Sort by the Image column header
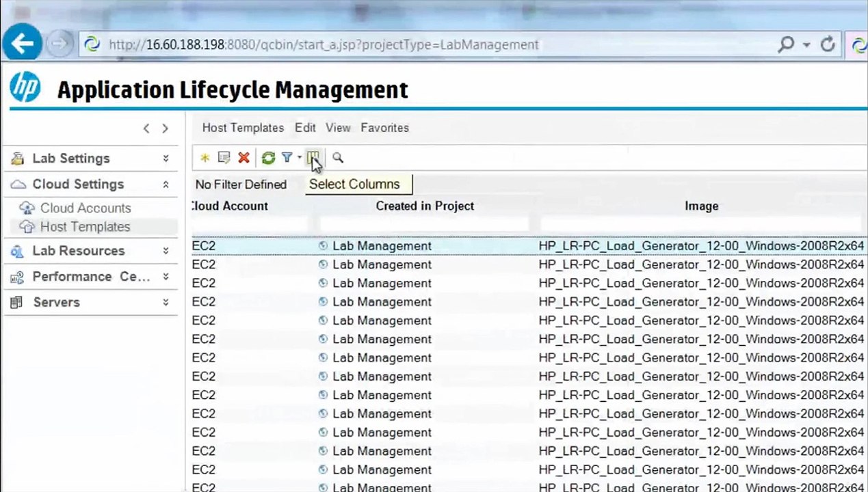 click(x=702, y=206)
